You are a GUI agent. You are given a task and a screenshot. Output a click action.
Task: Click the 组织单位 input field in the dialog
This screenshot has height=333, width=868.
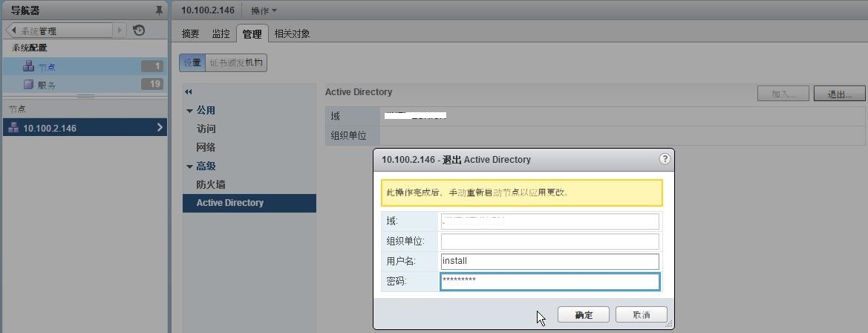coord(549,241)
